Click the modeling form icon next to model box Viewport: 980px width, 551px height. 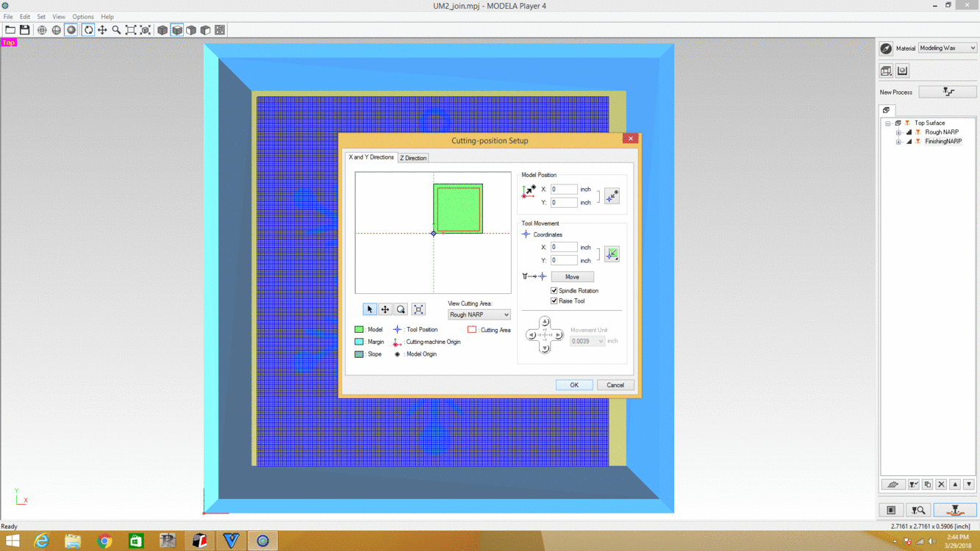pyautogui.click(x=903, y=71)
